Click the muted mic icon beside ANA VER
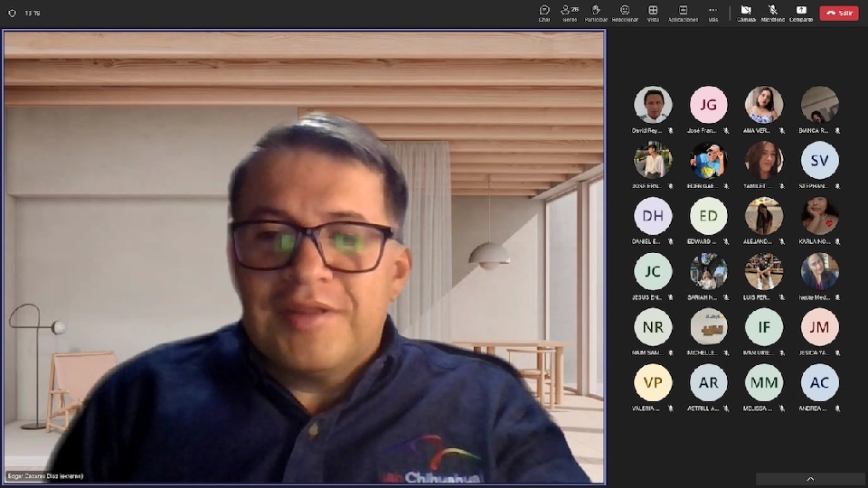Image resolution: width=868 pixels, height=488 pixels. pyautogui.click(x=781, y=131)
